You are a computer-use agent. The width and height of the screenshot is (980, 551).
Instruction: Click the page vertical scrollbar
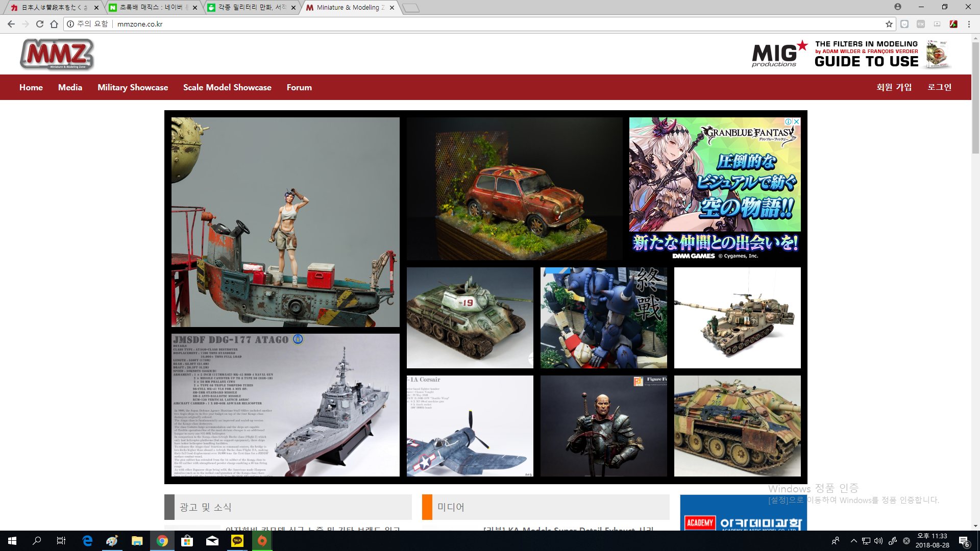(975, 97)
